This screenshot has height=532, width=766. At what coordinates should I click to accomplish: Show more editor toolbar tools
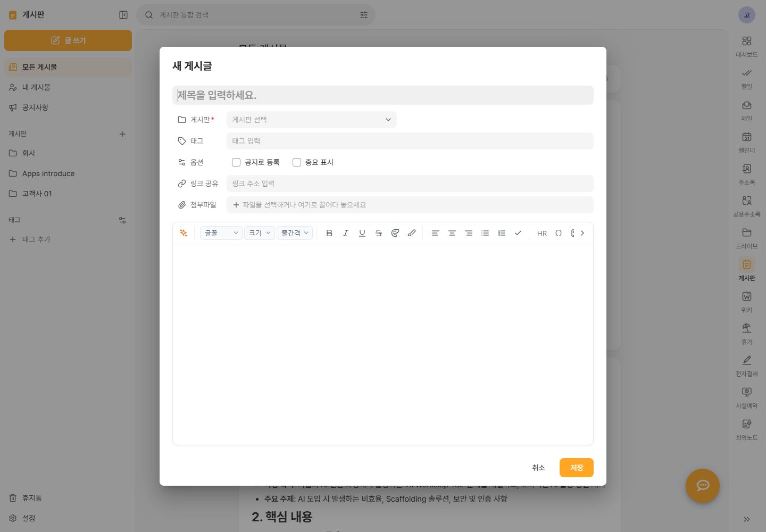582,233
